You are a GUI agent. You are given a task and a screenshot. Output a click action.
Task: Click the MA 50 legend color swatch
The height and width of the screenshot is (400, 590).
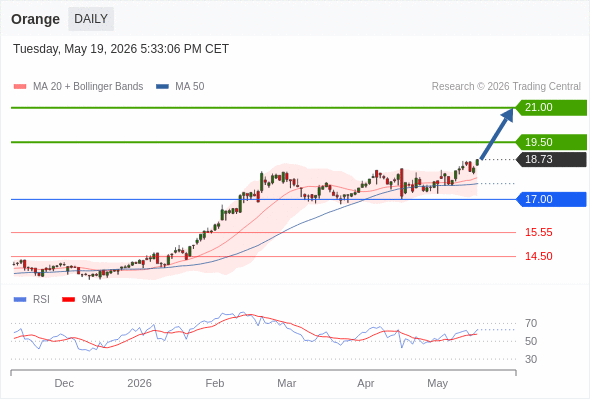click(162, 87)
